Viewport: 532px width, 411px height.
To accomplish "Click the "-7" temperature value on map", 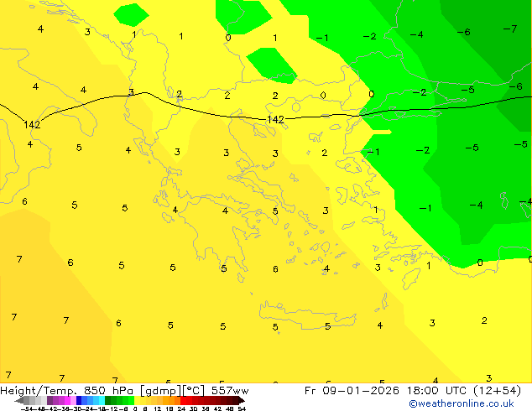I will pyautogui.click(x=510, y=29).
